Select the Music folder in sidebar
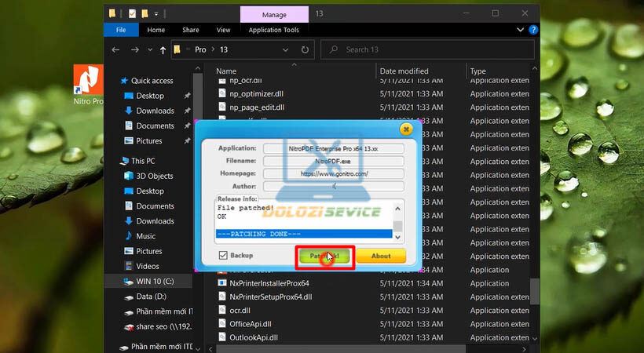Screen dimensions: 644x353 pos(145,236)
